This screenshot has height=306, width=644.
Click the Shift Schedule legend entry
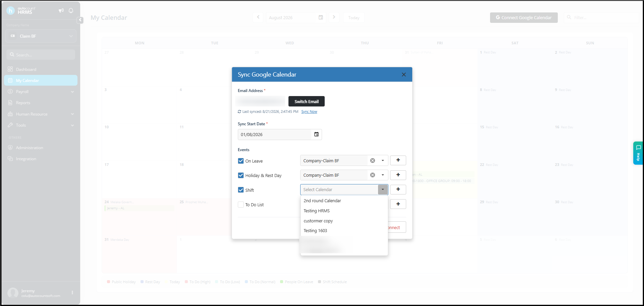click(x=332, y=282)
